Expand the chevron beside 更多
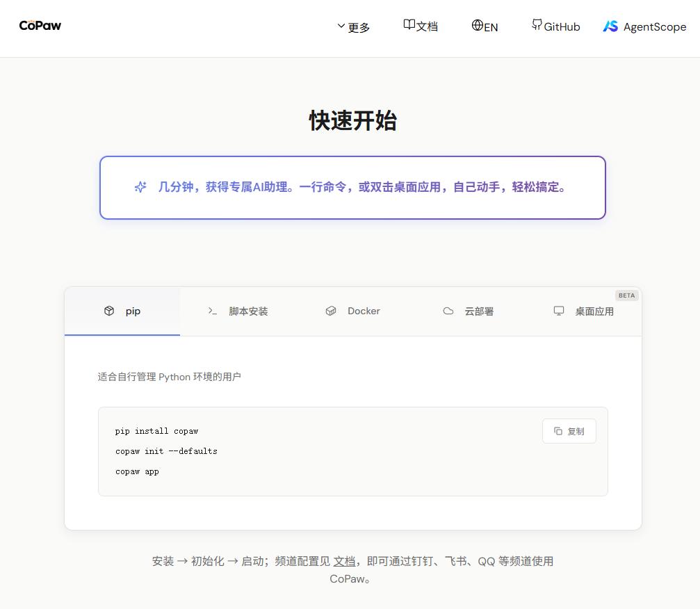Screen dimensions: 700x609 pyautogui.click(x=341, y=26)
